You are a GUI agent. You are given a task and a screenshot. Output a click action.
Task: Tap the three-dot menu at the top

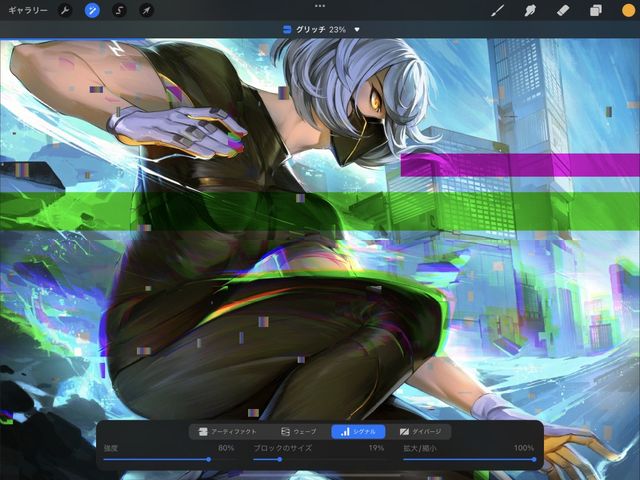(x=320, y=6)
